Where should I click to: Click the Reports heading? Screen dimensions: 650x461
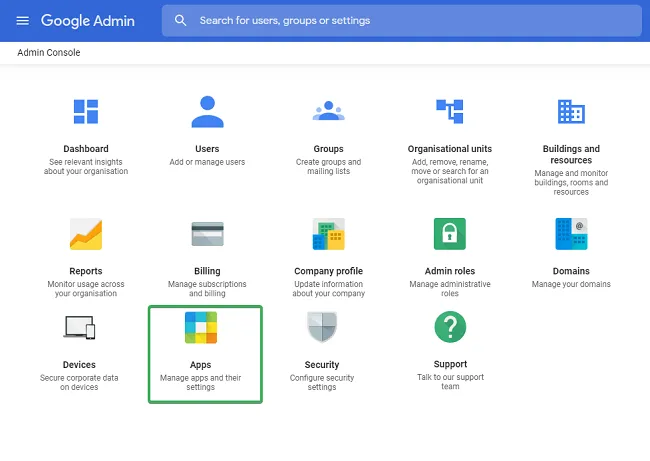pos(86,271)
